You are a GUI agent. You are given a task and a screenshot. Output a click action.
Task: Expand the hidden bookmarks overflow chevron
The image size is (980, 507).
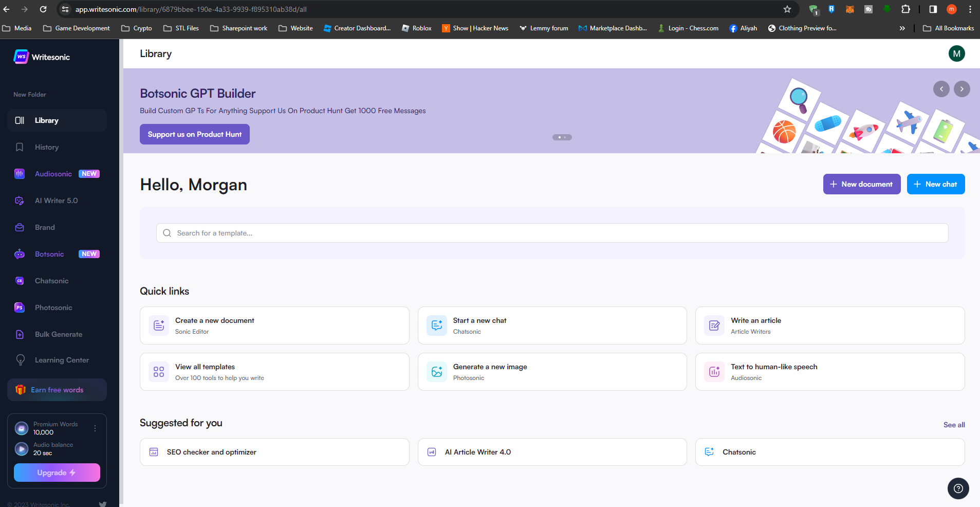tap(902, 28)
